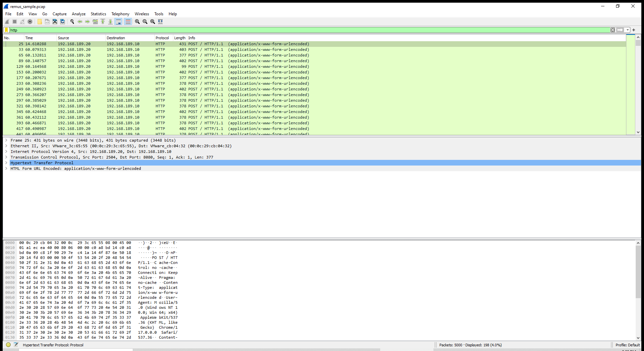Click the resize columns to contents icon
The width and height of the screenshot is (644, 351).
[x=160, y=22]
